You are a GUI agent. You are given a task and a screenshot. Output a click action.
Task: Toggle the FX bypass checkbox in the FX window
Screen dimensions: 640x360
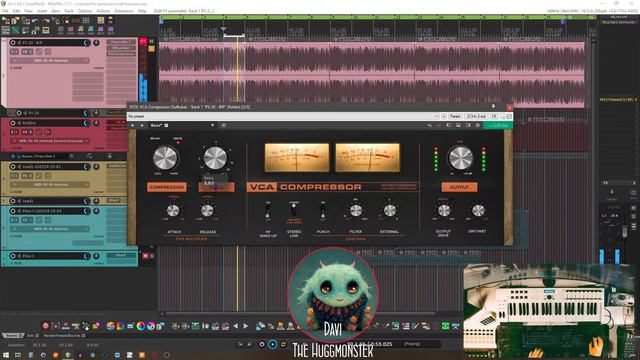pyautogui.click(x=509, y=116)
